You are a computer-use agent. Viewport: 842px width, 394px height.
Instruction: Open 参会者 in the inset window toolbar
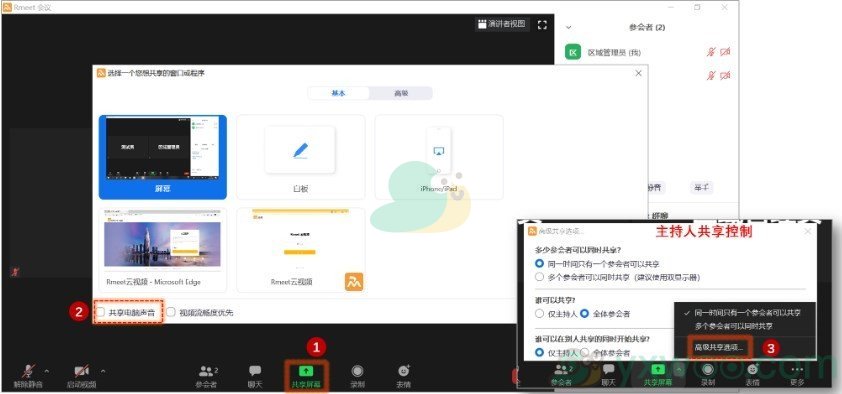point(562,374)
